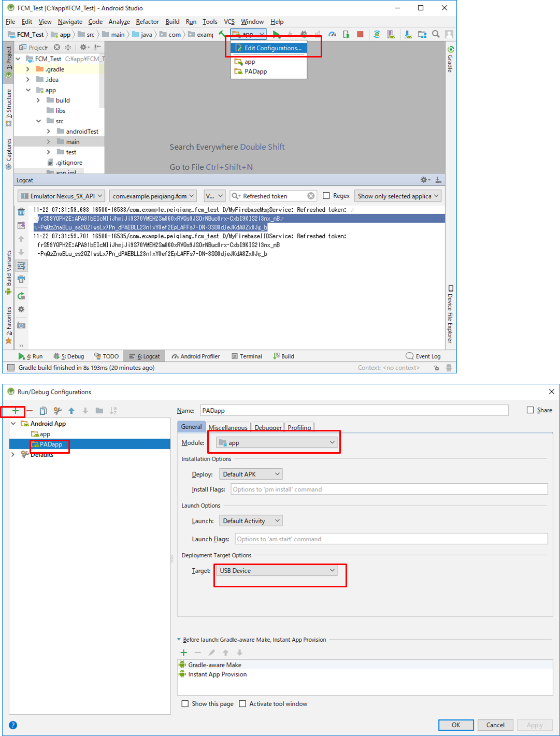Click the Debug app bug icon
The width and height of the screenshot is (560, 736).
(x=304, y=34)
